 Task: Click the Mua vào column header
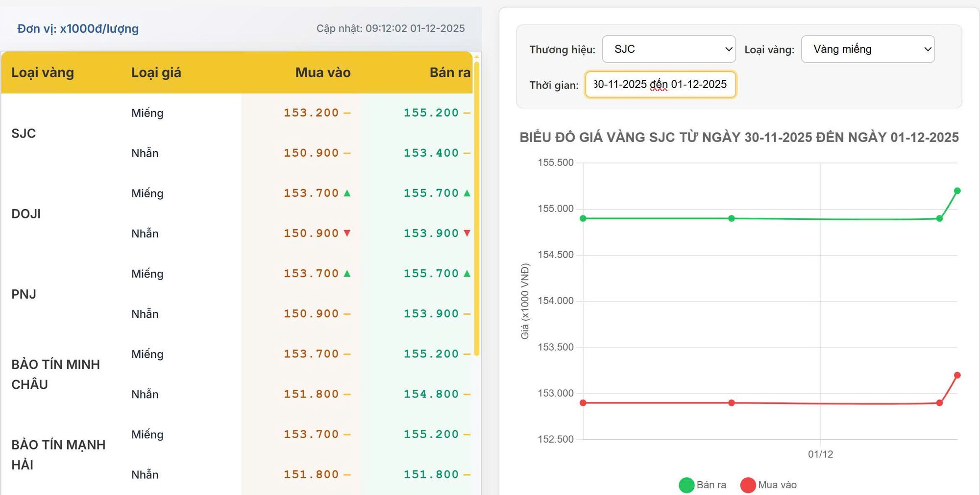click(322, 72)
